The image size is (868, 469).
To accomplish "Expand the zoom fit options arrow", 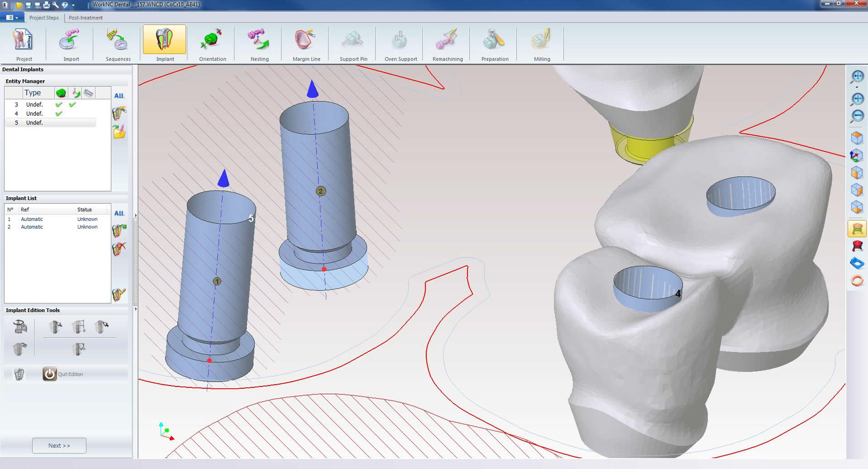I will pyautogui.click(x=857, y=87).
